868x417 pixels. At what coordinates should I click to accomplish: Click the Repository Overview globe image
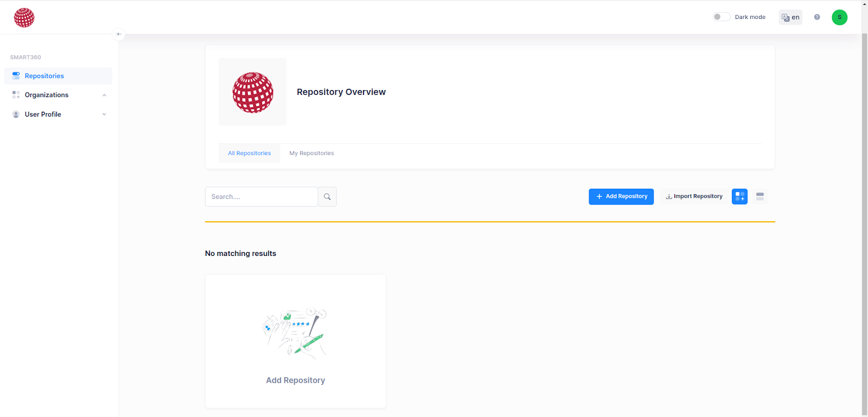(x=253, y=92)
